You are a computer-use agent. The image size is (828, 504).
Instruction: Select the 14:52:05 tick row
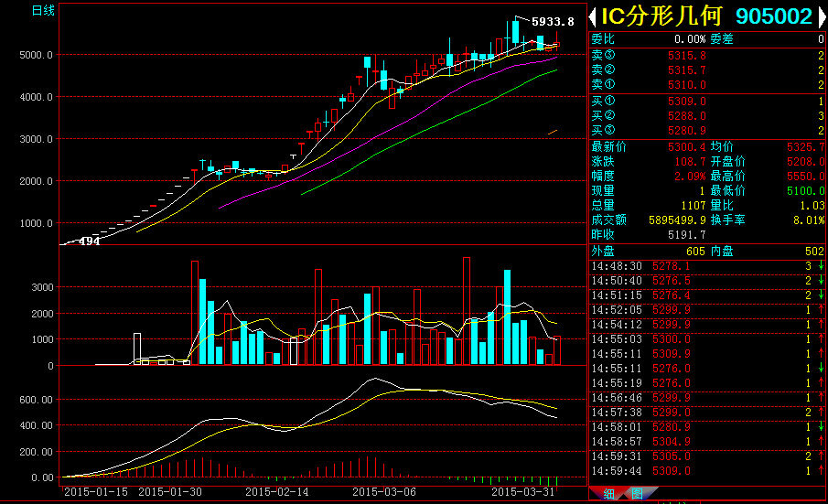click(x=707, y=310)
